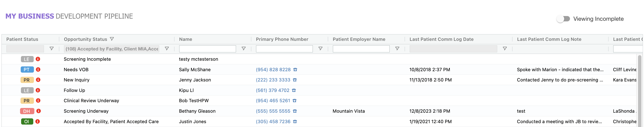Click info icon next to Justin Jones's OI status
644x127 pixels.
(38, 121)
